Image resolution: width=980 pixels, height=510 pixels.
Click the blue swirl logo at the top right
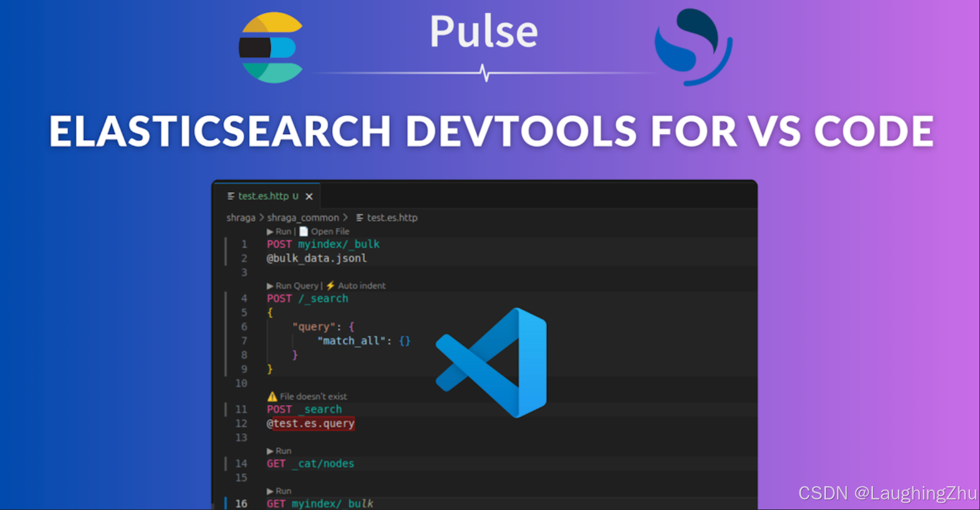pyautogui.click(x=693, y=47)
